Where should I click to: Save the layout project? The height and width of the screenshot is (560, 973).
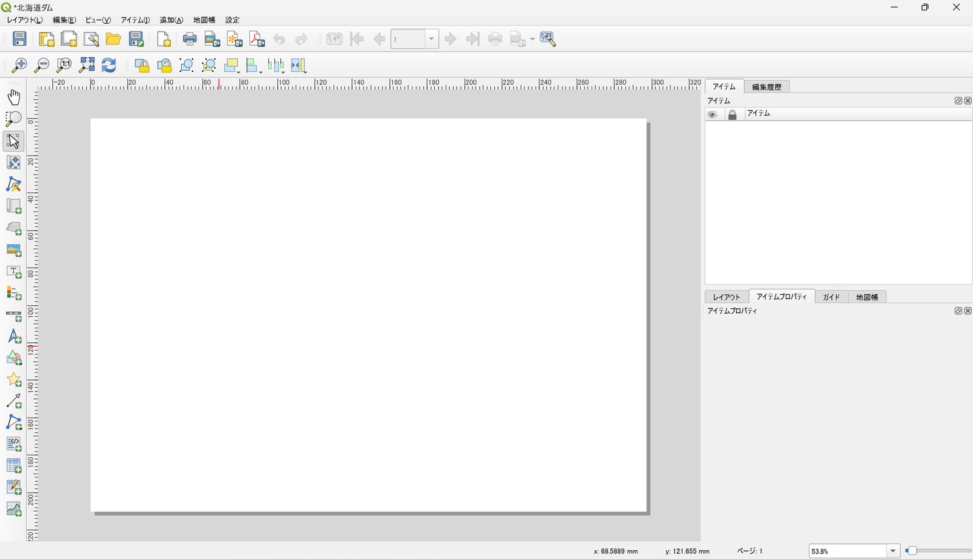pyautogui.click(x=19, y=39)
